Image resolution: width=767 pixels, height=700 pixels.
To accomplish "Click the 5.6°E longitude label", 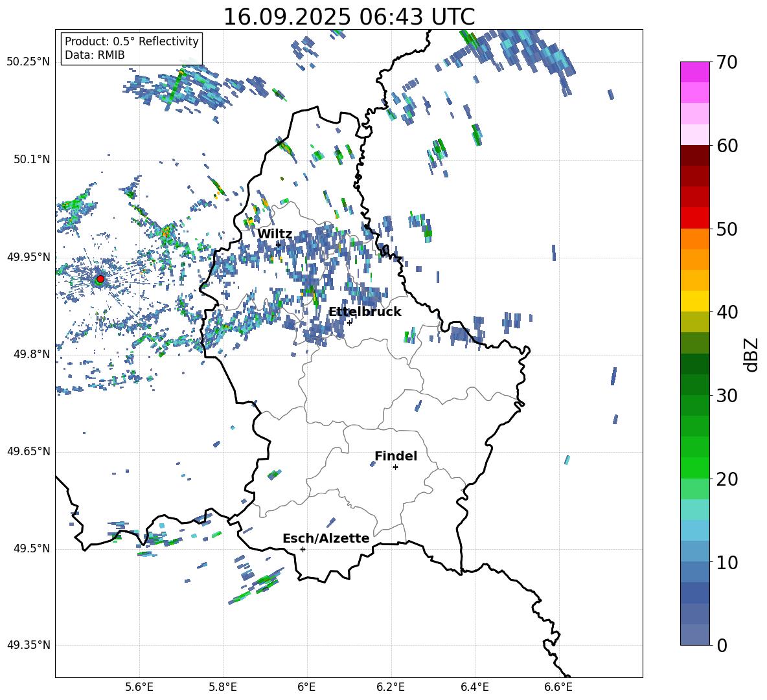I will point(139,688).
